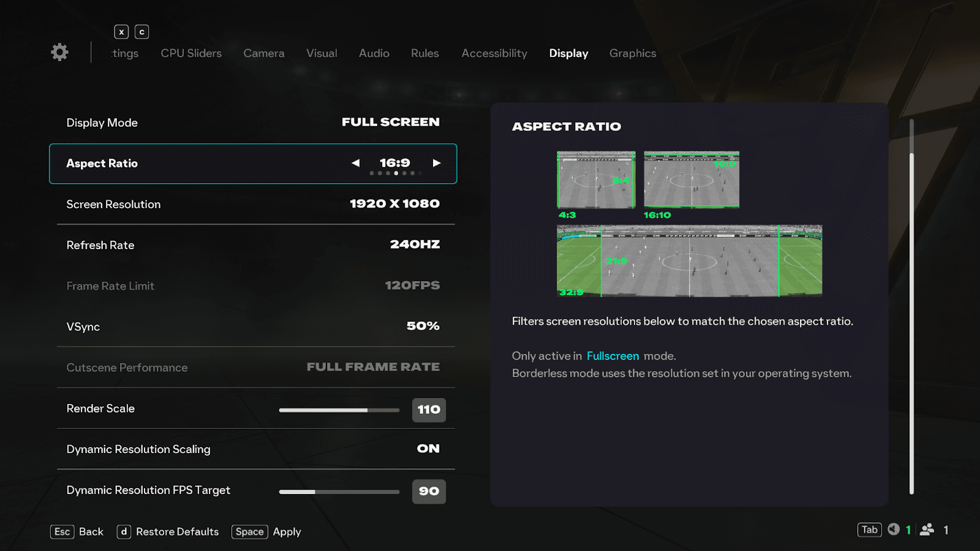The height and width of the screenshot is (551, 980).
Task: Click Restore Defaults
Action: (177, 531)
